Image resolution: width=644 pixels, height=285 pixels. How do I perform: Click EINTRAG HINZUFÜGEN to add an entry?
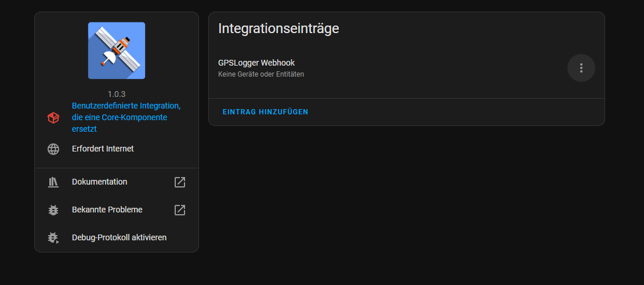(265, 112)
